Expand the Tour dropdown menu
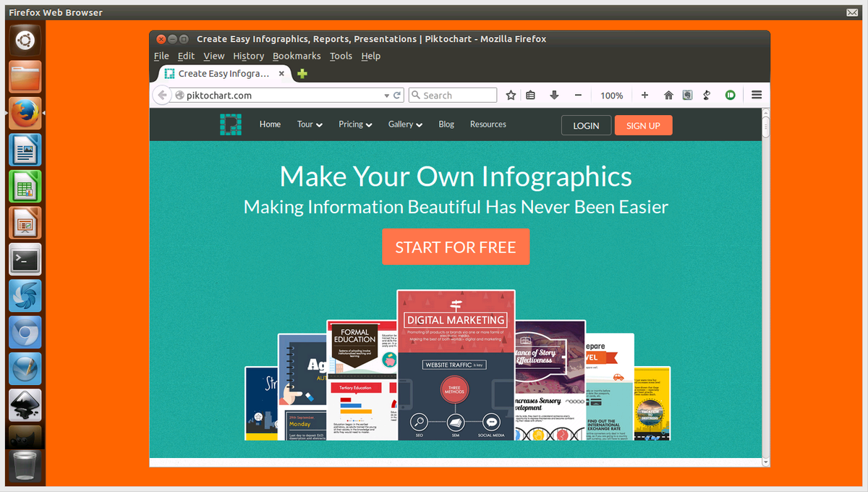Image resolution: width=868 pixels, height=492 pixels. (x=310, y=124)
